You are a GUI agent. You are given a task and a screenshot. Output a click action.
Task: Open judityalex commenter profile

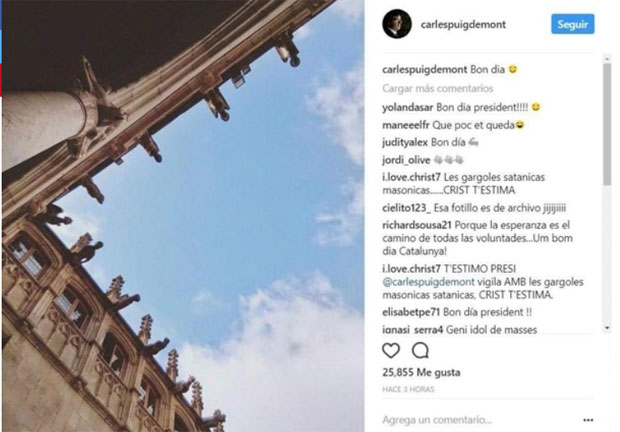coord(405,142)
